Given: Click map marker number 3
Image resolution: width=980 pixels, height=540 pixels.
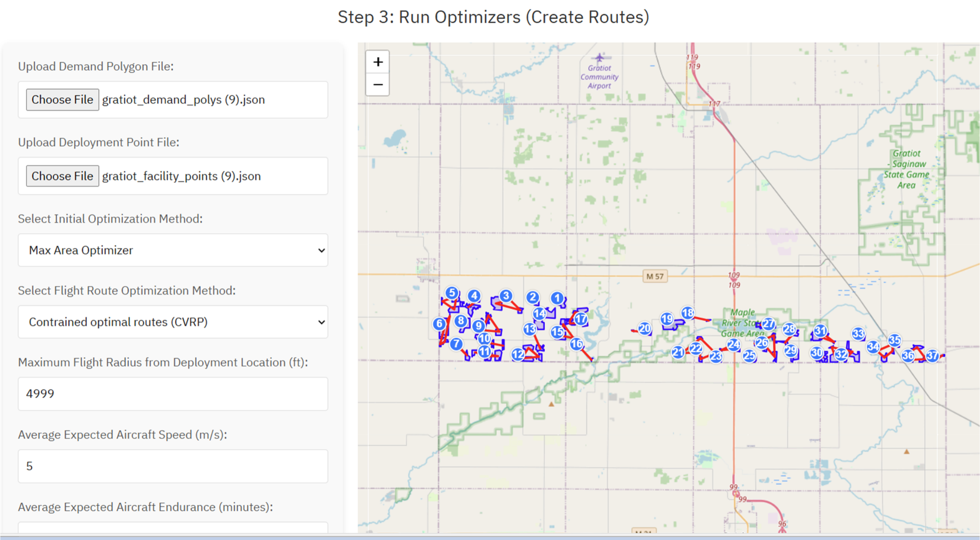Looking at the screenshot, I should (506, 296).
